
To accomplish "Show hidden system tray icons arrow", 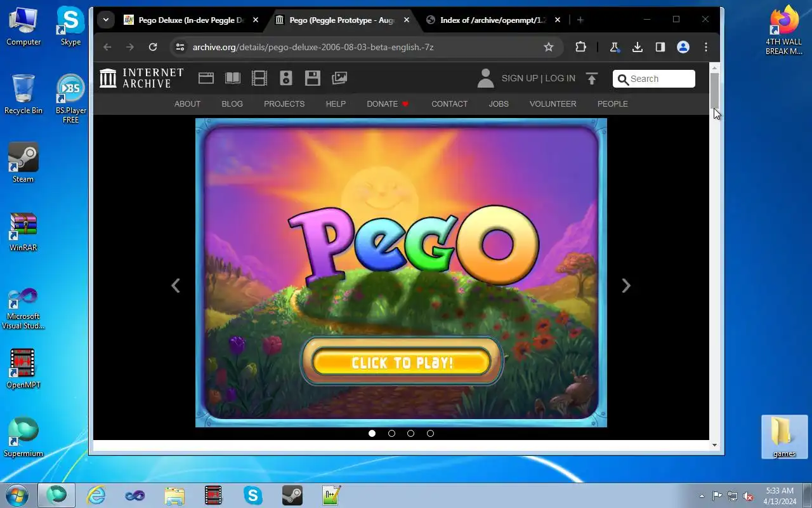I will (x=702, y=496).
